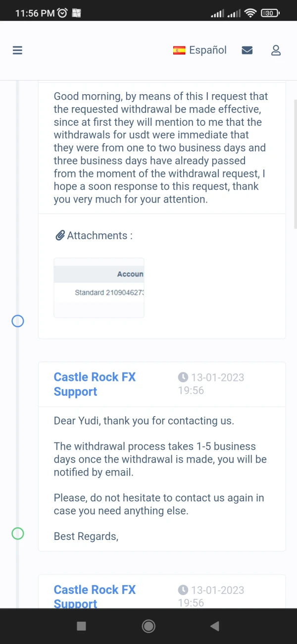Tap the Android back button
This screenshot has width=297, height=644.
click(214, 626)
